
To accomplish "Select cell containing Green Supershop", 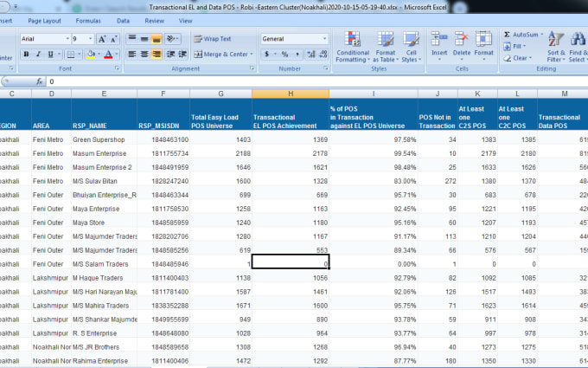I will tap(105, 139).
